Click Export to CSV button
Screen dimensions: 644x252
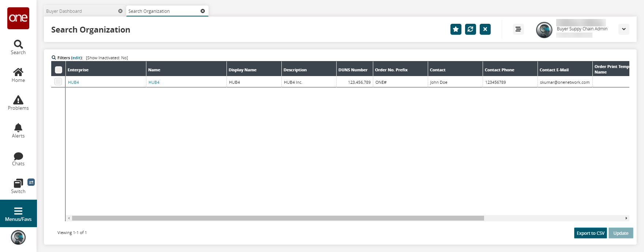[590, 233]
